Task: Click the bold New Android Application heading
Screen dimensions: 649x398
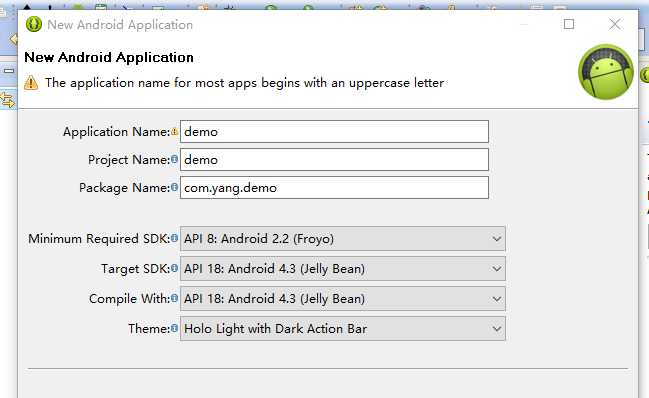Action: [109, 57]
